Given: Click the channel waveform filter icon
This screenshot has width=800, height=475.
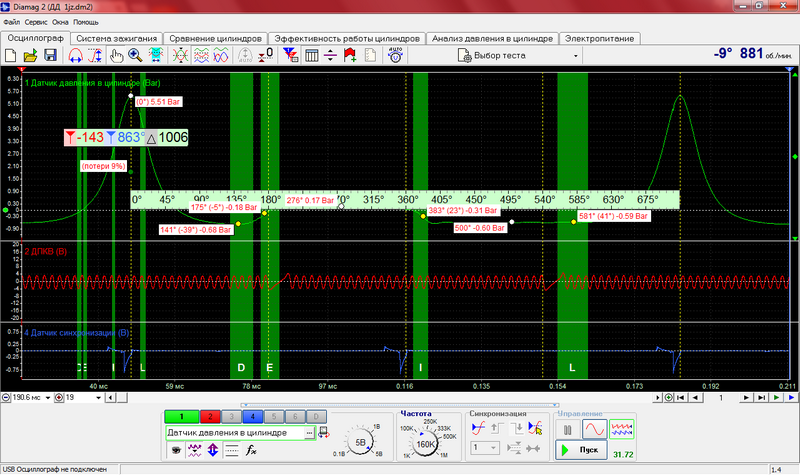Looking at the screenshot, I should pyautogui.click(x=194, y=450).
